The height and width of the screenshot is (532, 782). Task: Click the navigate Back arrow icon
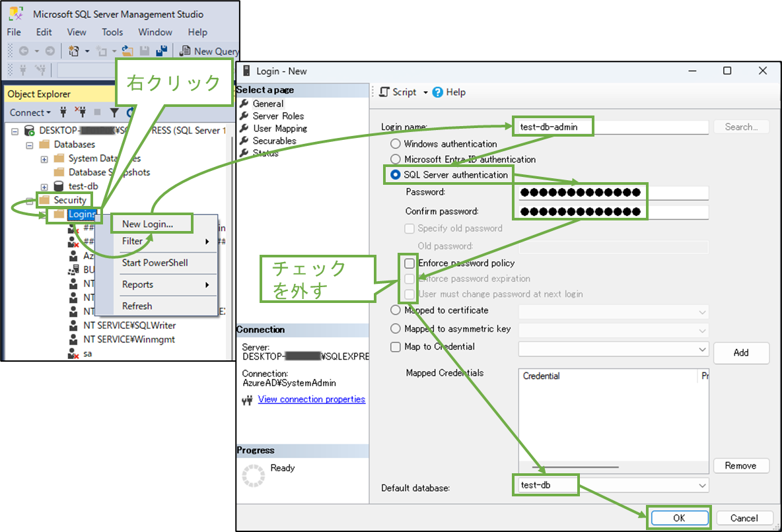point(23,51)
